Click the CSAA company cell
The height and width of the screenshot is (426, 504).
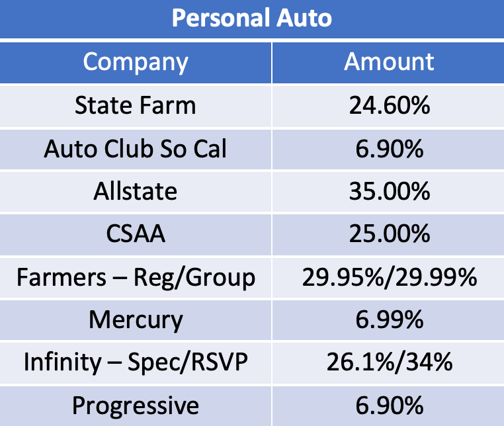[136, 234]
